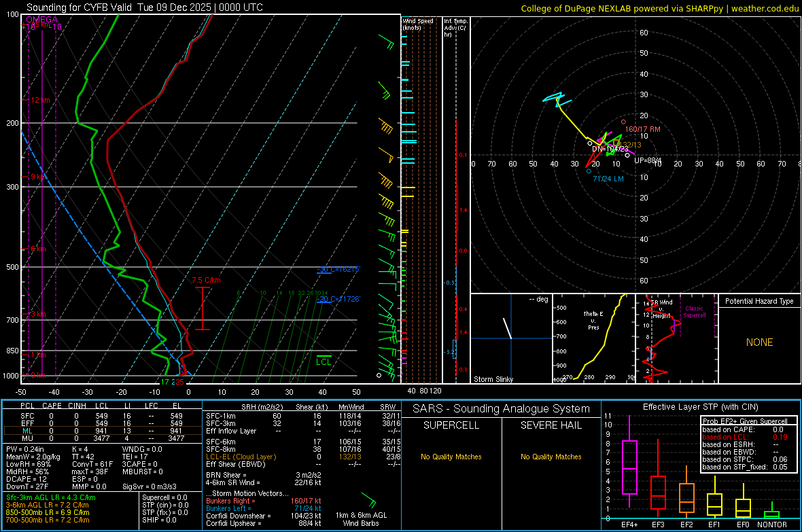802x532 pixels.
Task: Click the BRN Shear = 3 m2/s2 value
Action: (264, 475)
